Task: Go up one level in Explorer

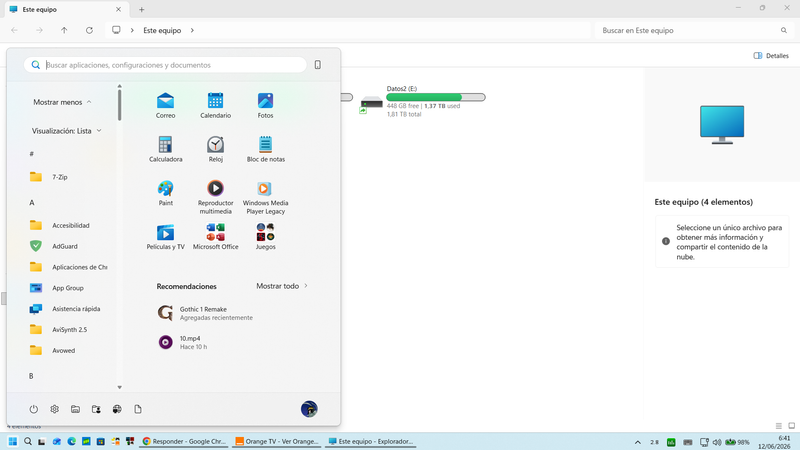Action: point(64,30)
